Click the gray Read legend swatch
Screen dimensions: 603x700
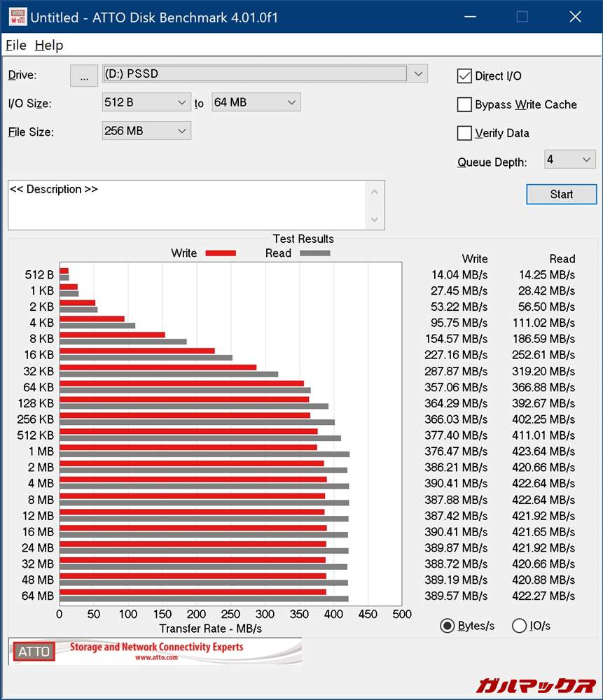click(x=314, y=253)
